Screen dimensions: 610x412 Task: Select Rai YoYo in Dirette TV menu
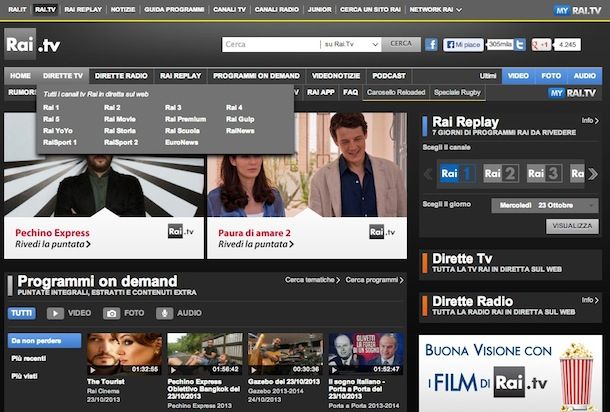pyautogui.click(x=58, y=131)
